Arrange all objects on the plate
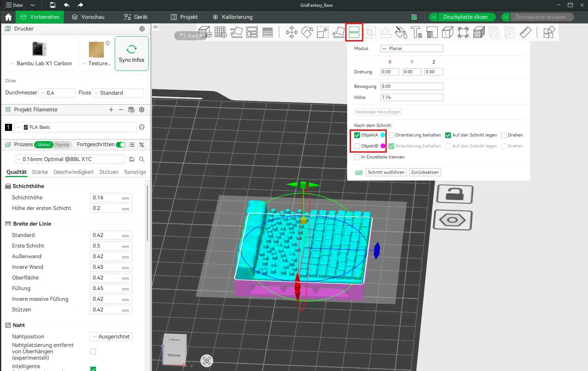The width and height of the screenshot is (588, 371). pos(252,32)
